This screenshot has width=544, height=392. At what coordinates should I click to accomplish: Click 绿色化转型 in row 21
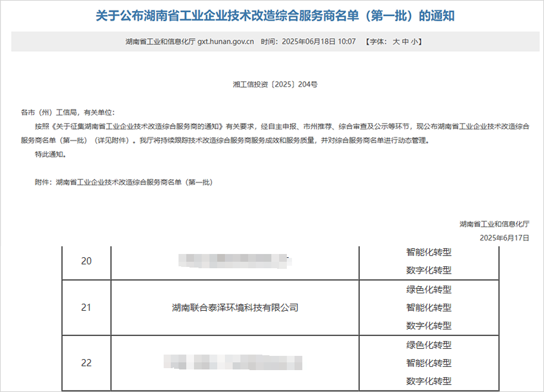[429, 289]
